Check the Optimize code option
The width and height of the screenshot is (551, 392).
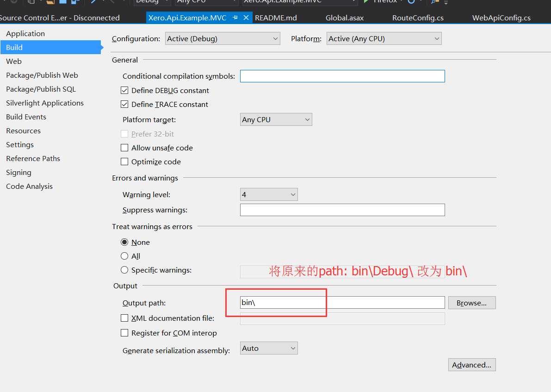point(124,162)
